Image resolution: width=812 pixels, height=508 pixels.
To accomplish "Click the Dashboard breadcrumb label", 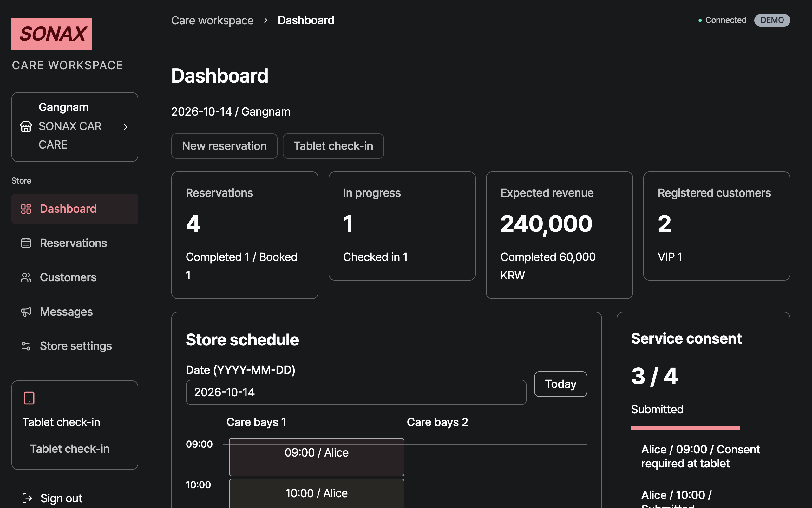I will tap(306, 20).
